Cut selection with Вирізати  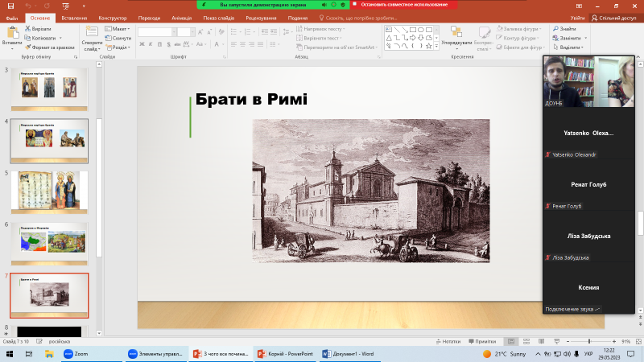38,29
